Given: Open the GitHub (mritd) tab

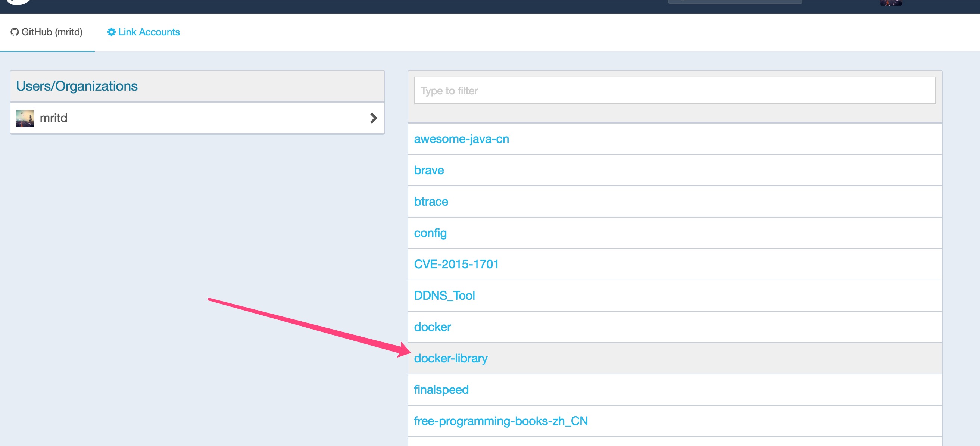Looking at the screenshot, I should tap(47, 32).
